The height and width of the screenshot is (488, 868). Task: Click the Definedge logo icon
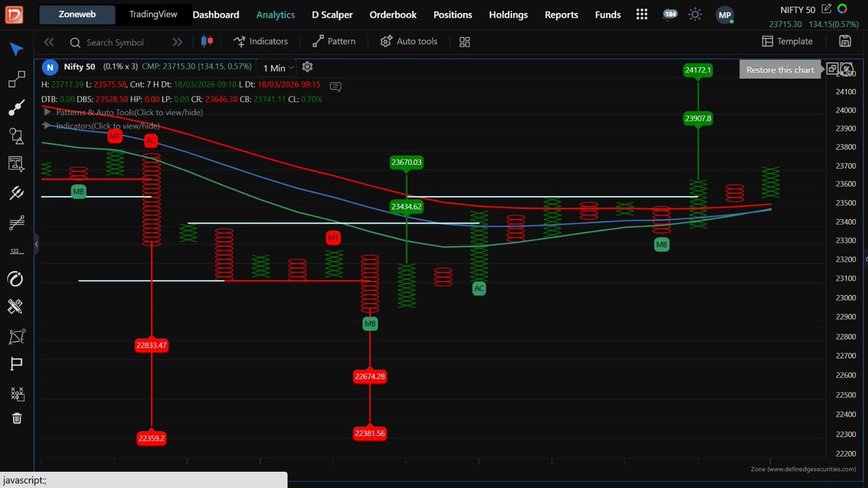pos(14,14)
